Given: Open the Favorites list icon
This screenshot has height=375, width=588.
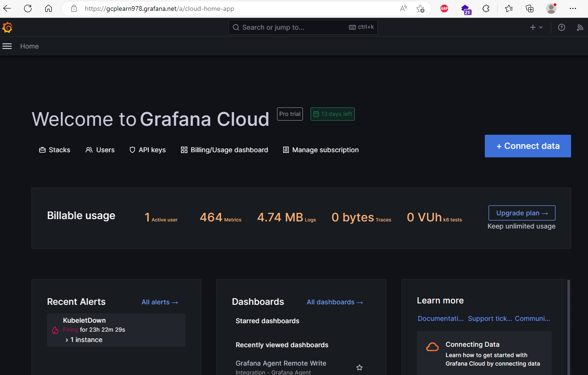Looking at the screenshot, I should pos(509,8).
